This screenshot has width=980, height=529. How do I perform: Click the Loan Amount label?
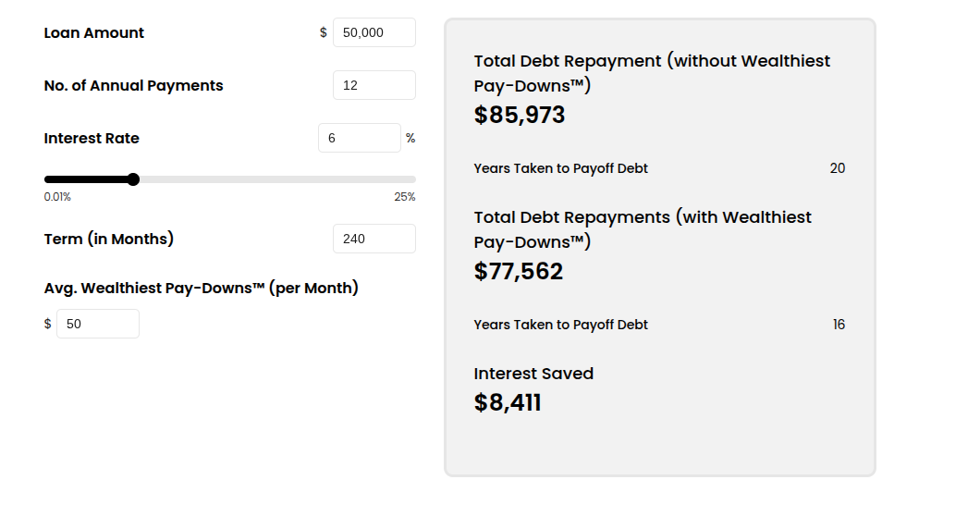point(93,32)
